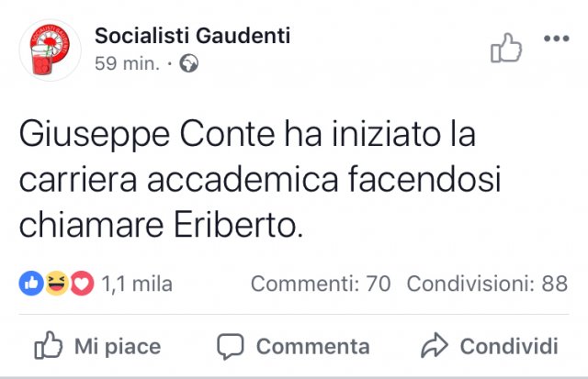View the Condivisioni: 88 shares list

pyautogui.click(x=487, y=284)
